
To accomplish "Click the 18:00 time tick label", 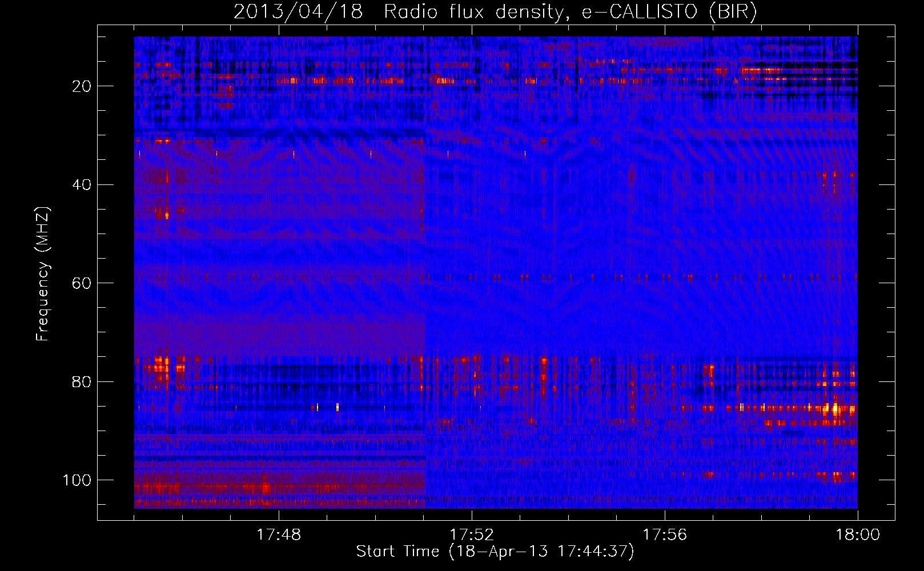I will (858, 535).
